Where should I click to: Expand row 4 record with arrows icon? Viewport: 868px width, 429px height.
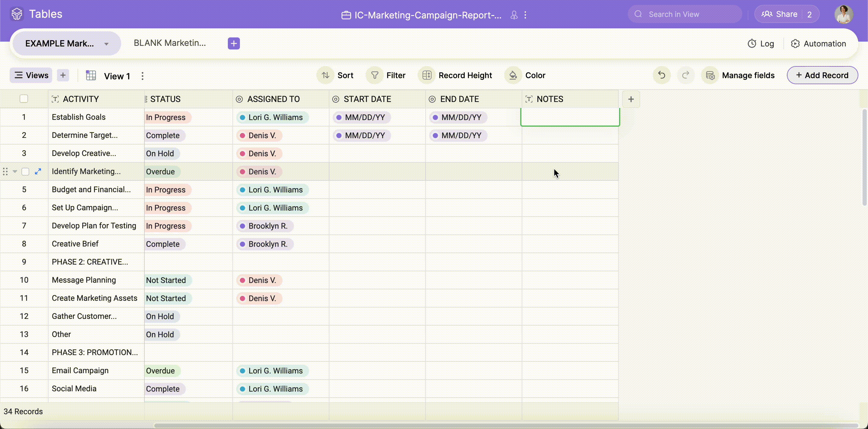point(38,171)
